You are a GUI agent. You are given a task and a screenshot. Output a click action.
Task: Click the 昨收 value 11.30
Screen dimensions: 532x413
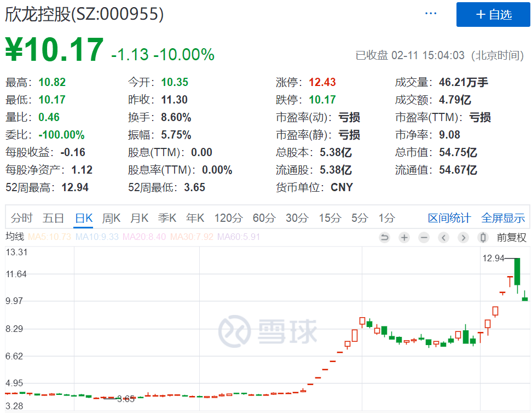tap(174, 100)
